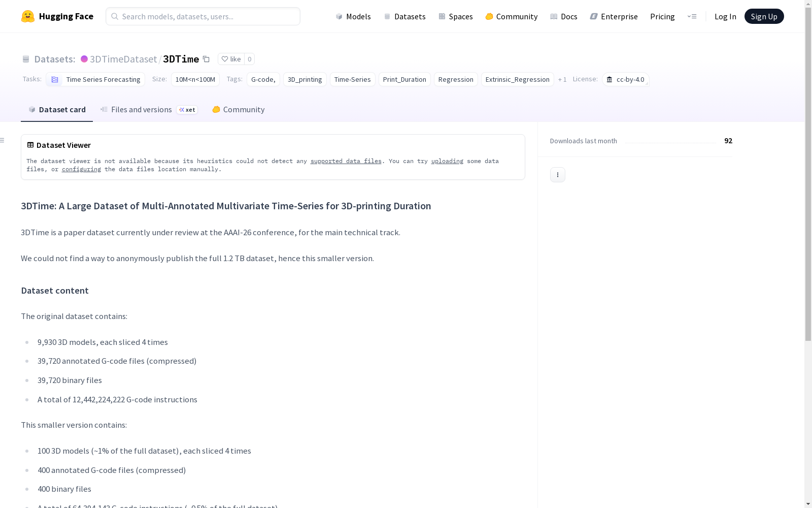This screenshot has width=812, height=508.
Task: Click the '39,720 binary files' list item
Action: tap(70, 380)
